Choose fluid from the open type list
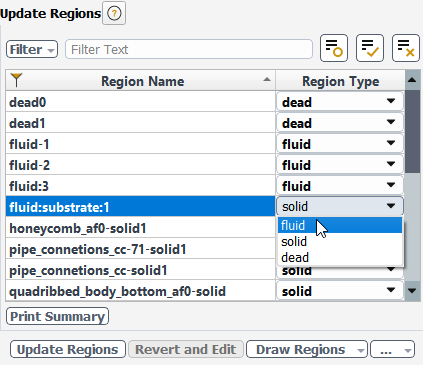 pos(340,225)
